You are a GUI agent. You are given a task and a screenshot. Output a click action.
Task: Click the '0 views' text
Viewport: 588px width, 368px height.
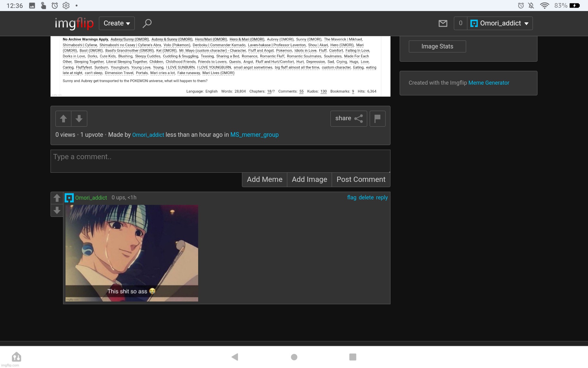(x=65, y=135)
